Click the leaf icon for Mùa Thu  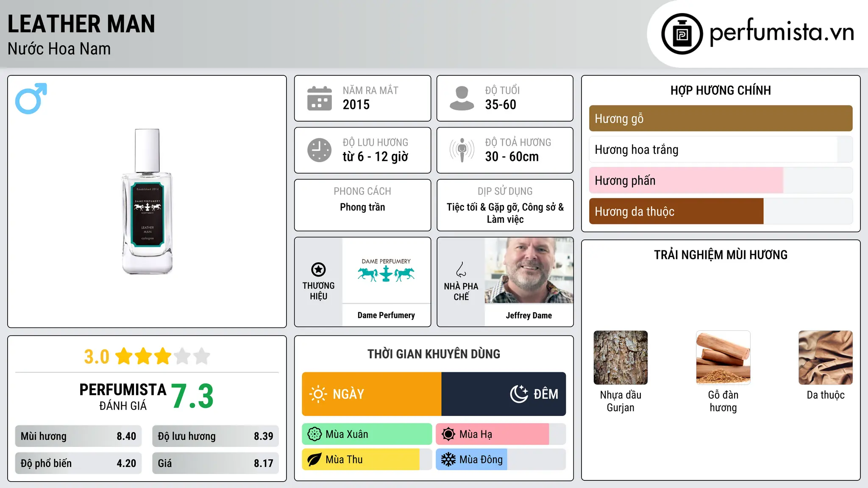(x=314, y=460)
